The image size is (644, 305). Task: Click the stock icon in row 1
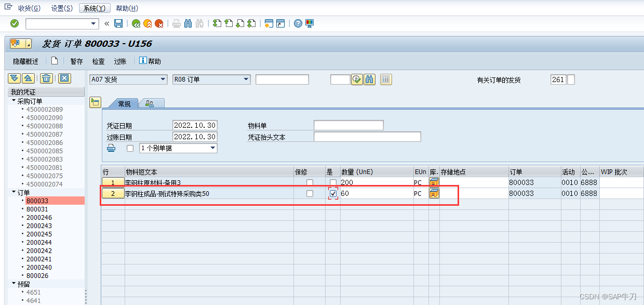coord(434,182)
